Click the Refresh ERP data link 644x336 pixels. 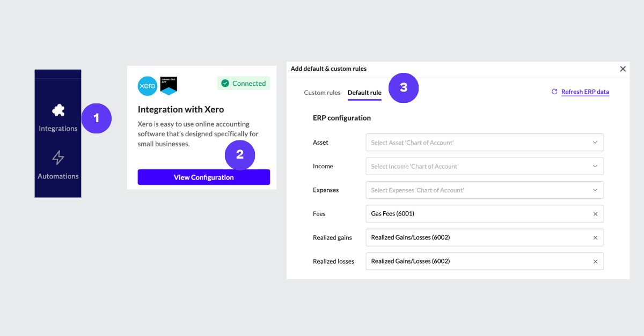point(585,92)
